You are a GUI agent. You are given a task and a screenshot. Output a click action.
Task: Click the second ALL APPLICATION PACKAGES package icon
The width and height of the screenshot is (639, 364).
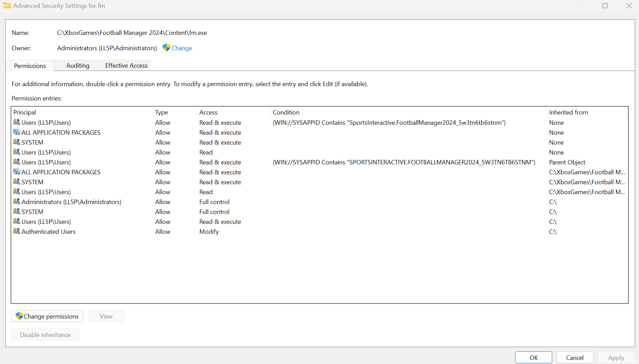click(17, 172)
